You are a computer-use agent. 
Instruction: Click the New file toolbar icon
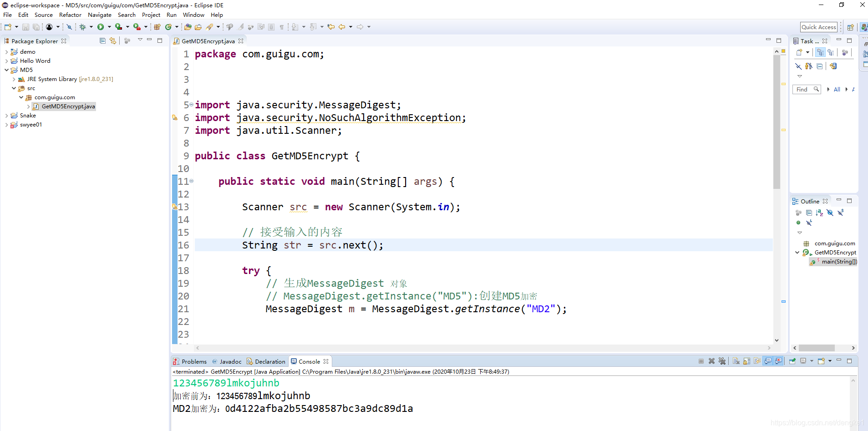8,27
